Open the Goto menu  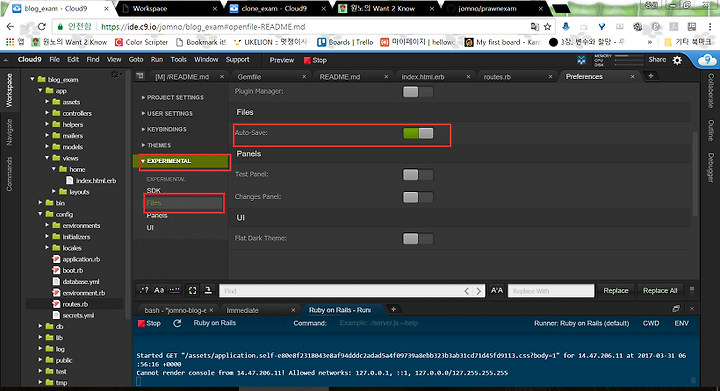tap(136, 60)
